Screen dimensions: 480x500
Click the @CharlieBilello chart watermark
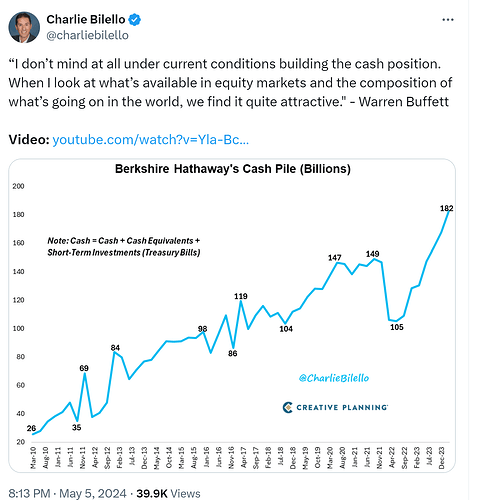334,378
